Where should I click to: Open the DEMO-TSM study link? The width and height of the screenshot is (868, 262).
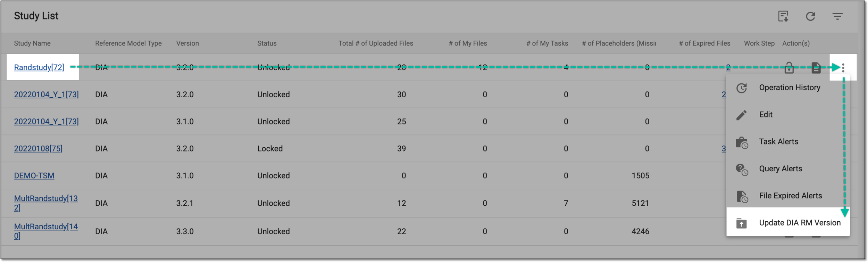(34, 176)
